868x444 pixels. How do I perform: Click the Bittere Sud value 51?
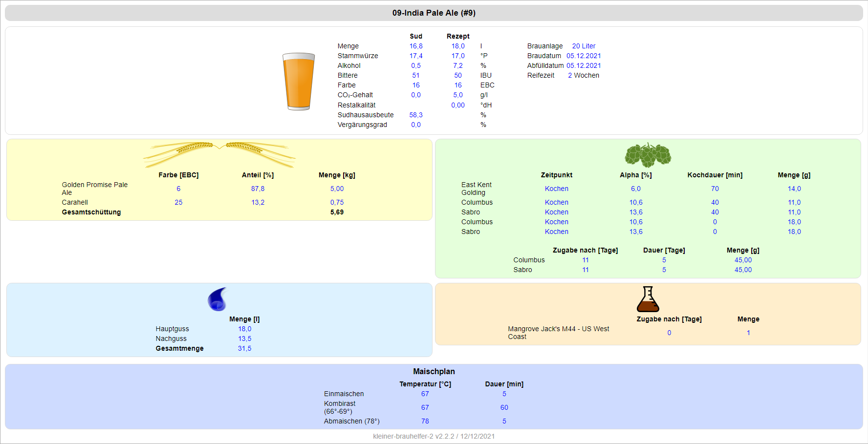(416, 75)
